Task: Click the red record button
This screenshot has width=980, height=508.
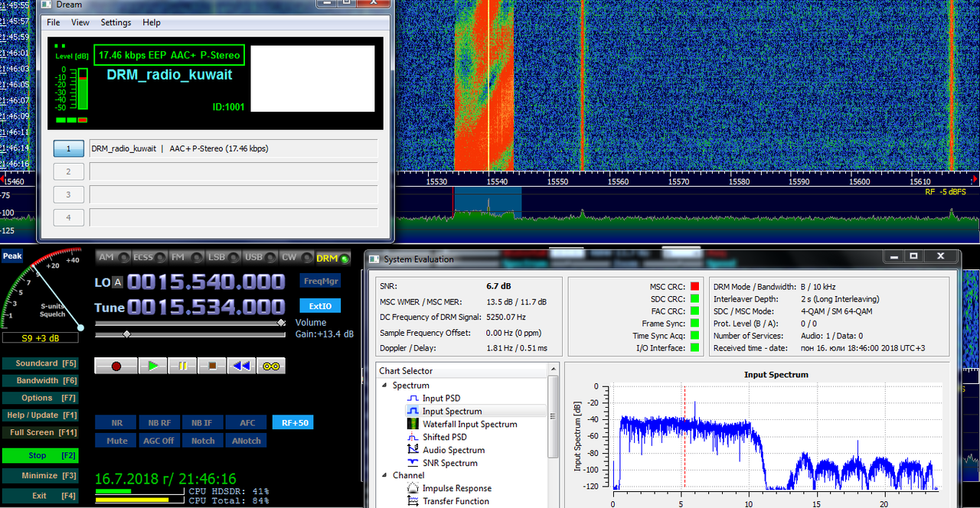Action: [x=116, y=366]
